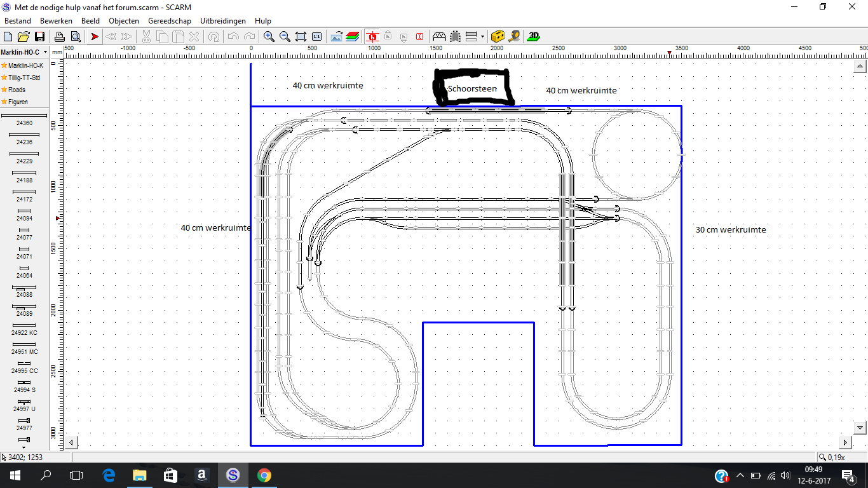Open a layout with the folder icon
868x488 pixels.
[24, 37]
